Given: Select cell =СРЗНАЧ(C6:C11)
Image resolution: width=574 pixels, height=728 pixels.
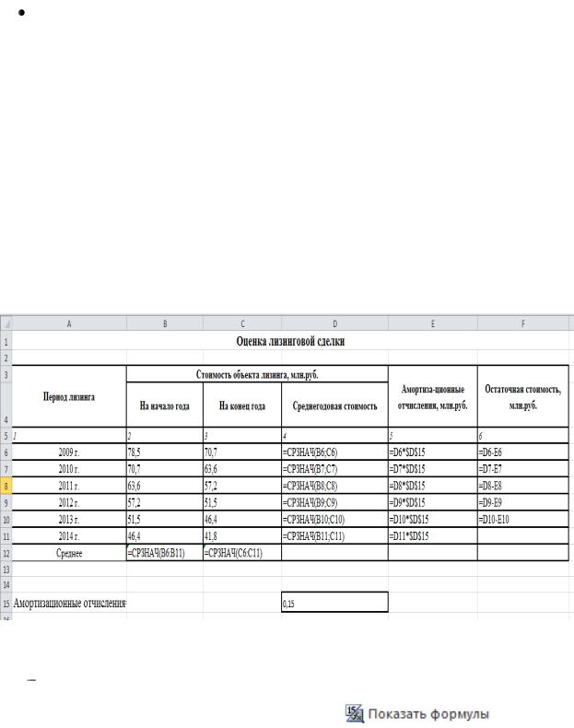Looking at the screenshot, I should click(x=242, y=553).
